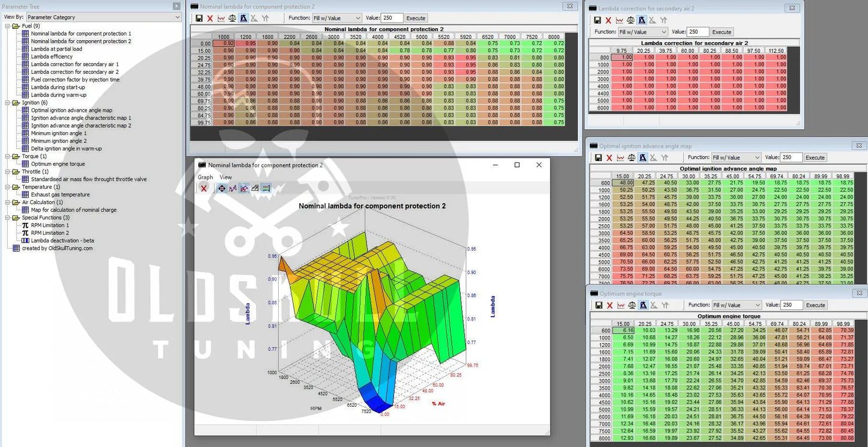Open the View menu in the 3D graph window
Screen dimensions: 868x447
tap(225, 177)
